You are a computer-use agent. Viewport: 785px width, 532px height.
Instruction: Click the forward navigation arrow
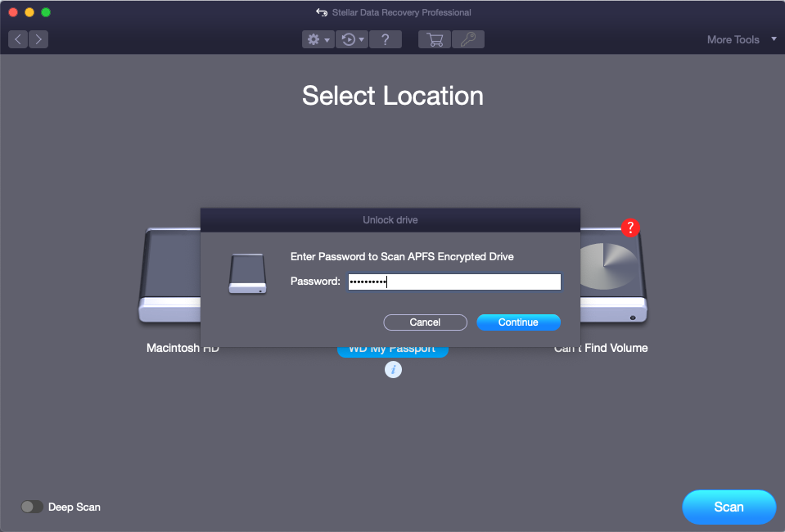click(38, 39)
